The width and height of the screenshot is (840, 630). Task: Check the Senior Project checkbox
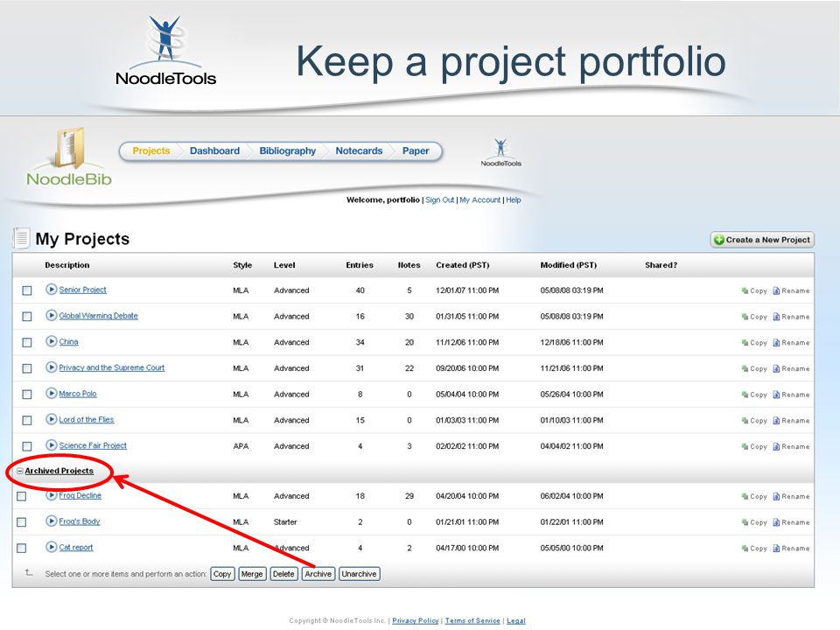coord(27,290)
